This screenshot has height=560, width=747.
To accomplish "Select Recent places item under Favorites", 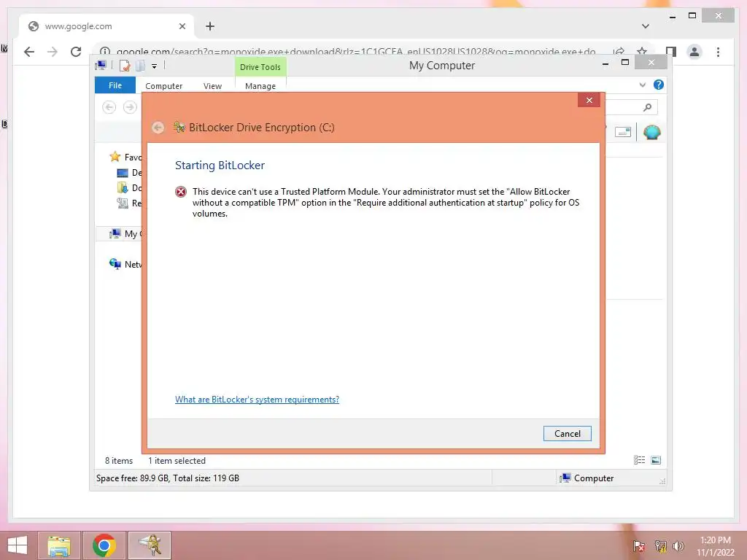I will click(x=129, y=203).
